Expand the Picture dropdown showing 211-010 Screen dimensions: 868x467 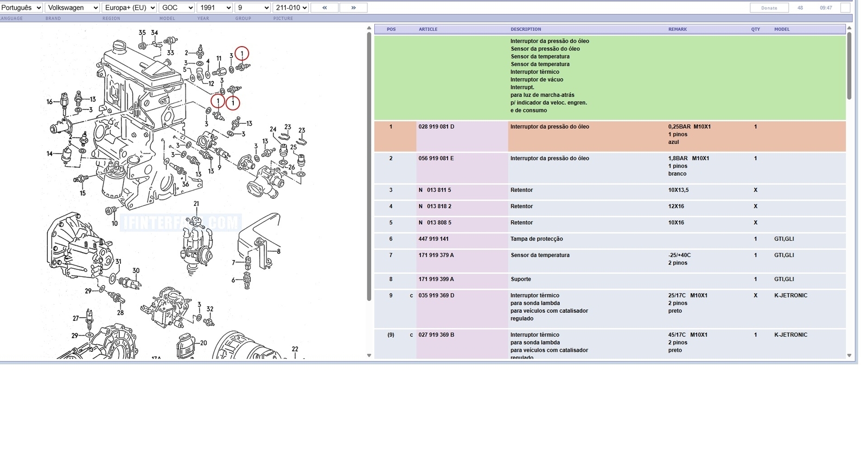(291, 8)
